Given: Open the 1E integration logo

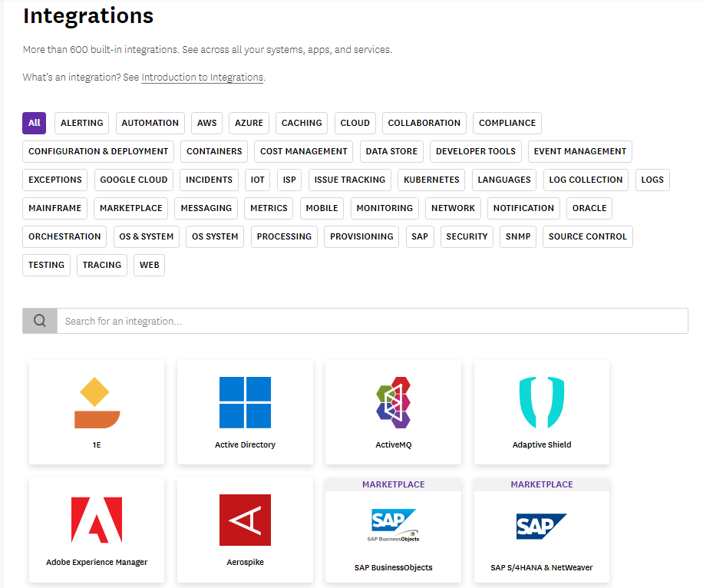Looking at the screenshot, I should pyautogui.click(x=97, y=403).
